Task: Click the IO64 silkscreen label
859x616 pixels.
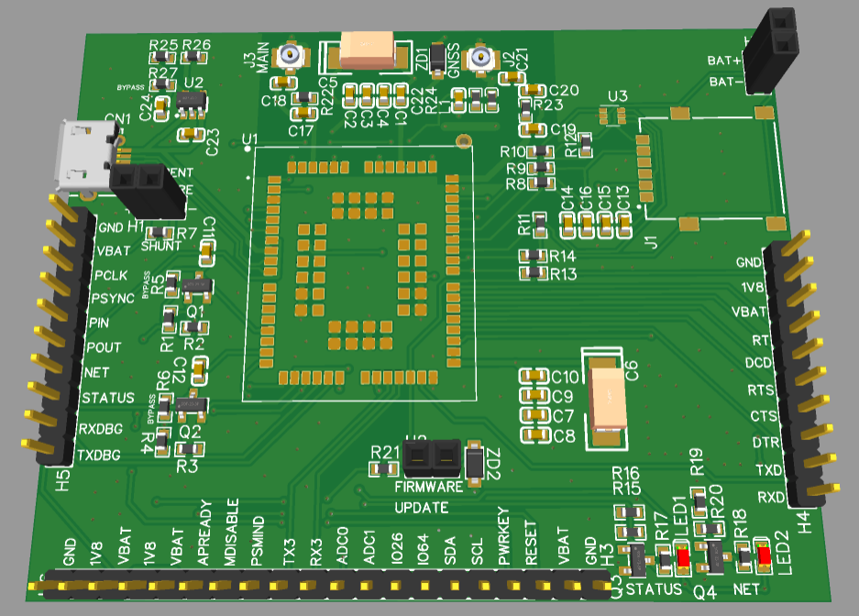Action: pos(423,549)
